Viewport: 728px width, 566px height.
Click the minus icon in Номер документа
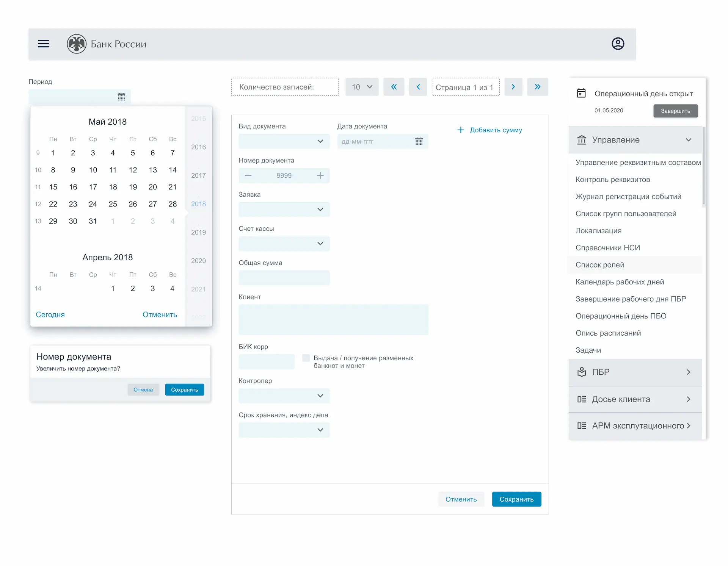(x=248, y=175)
